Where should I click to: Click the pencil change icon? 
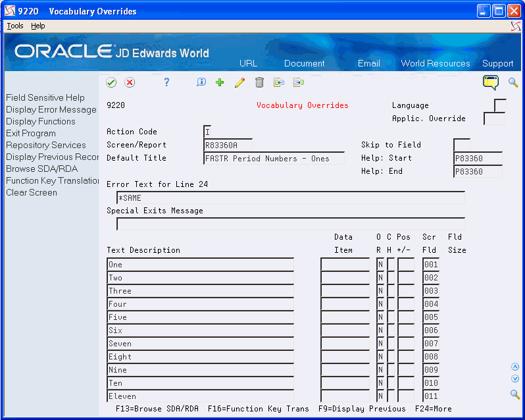pos(239,82)
